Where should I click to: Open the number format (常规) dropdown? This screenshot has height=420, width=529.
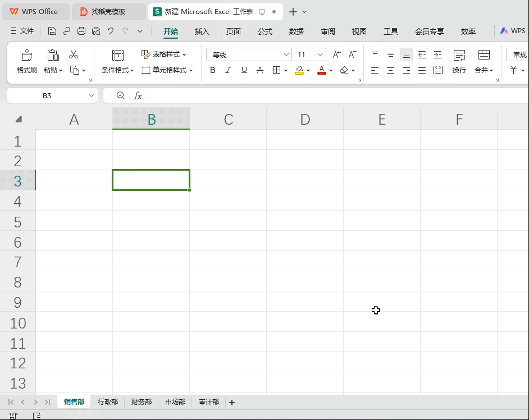pos(518,54)
